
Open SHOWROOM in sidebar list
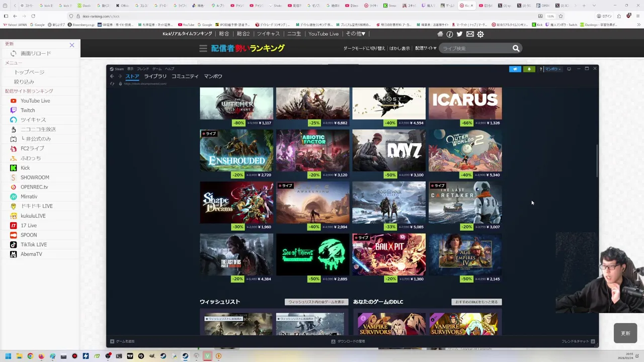pos(35,177)
